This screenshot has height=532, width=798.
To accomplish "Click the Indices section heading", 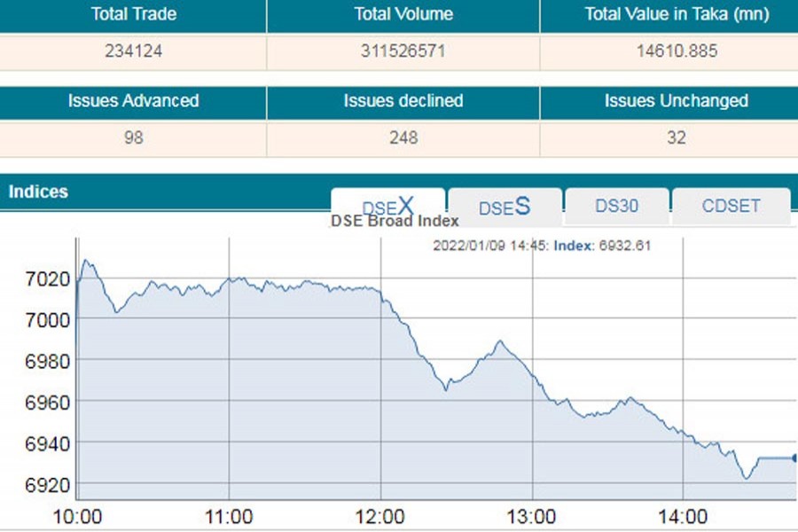I will 38,192.
